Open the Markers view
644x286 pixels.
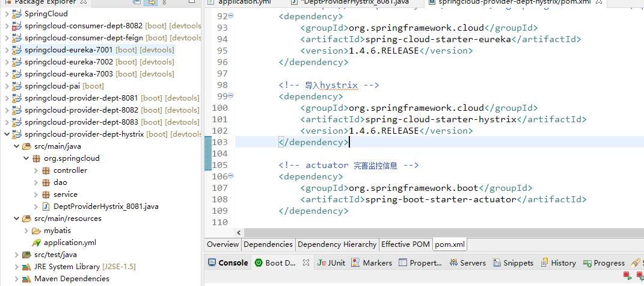372,263
